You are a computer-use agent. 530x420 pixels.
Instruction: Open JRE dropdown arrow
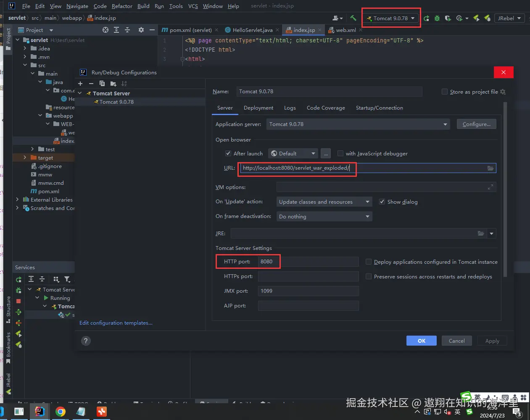(x=491, y=234)
